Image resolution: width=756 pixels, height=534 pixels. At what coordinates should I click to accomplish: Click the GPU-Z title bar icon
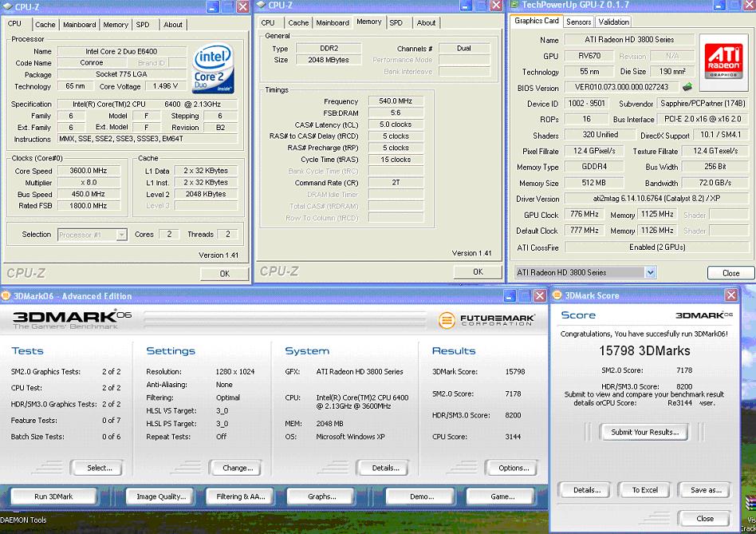pyautogui.click(x=514, y=5)
